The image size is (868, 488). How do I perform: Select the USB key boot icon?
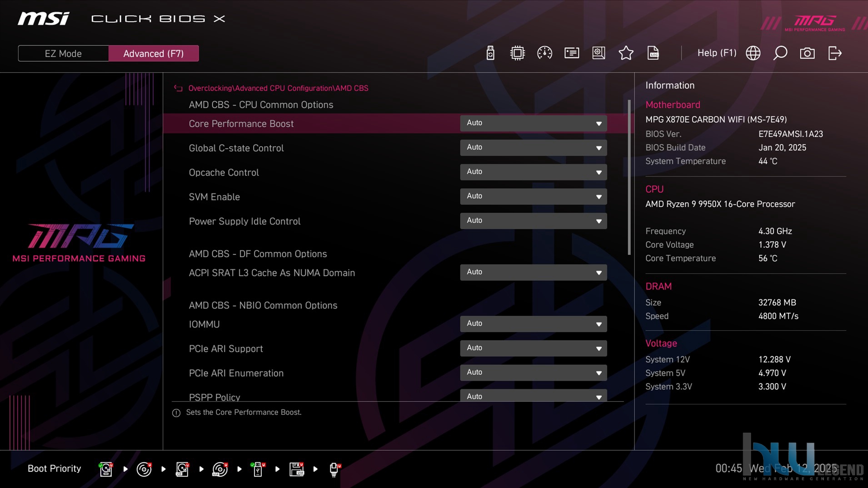(258, 469)
